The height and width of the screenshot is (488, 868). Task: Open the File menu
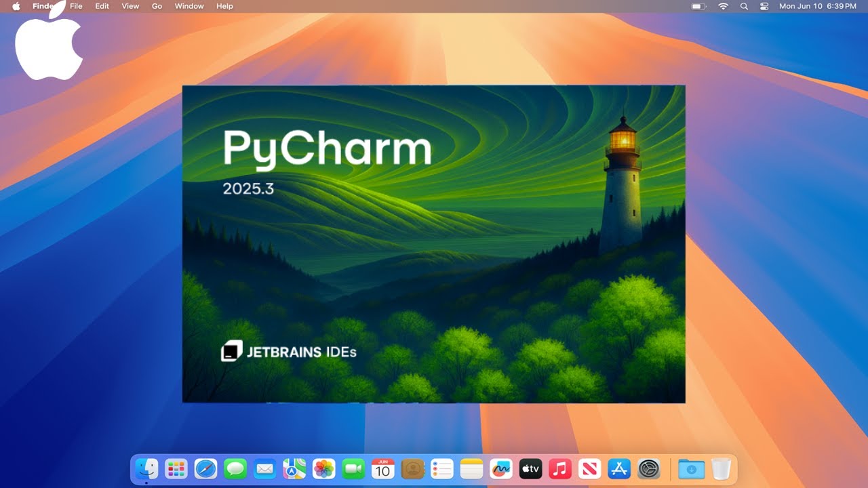point(76,6)
